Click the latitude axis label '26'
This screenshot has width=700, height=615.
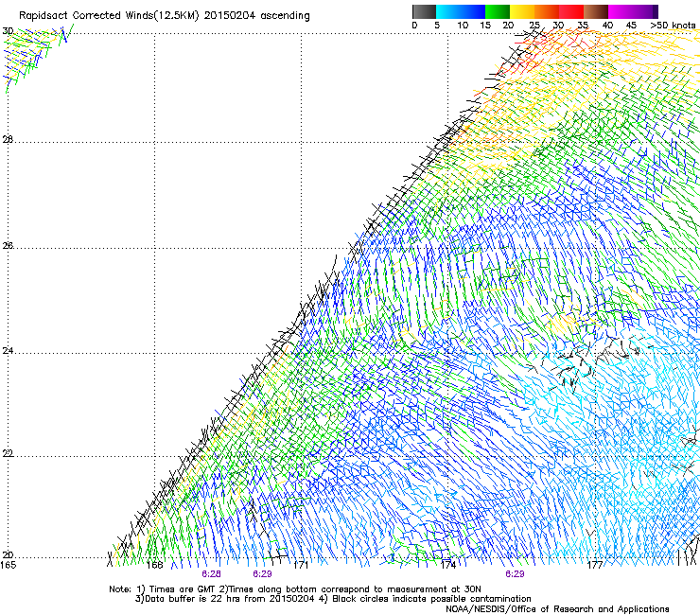[8, 246]
